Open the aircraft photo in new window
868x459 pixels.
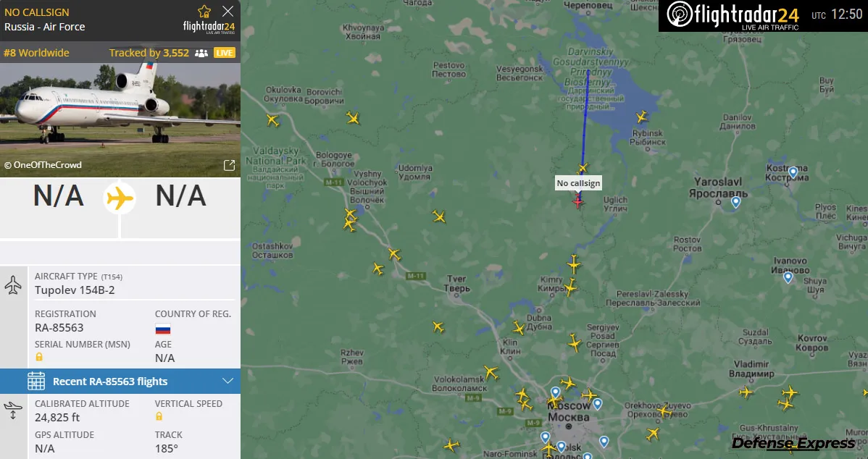point(229,165)
